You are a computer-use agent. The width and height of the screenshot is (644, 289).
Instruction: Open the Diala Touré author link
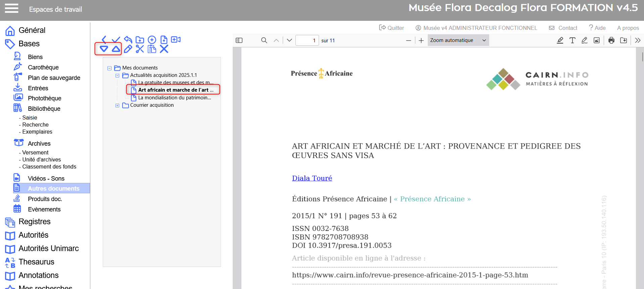tap(312, 178)
